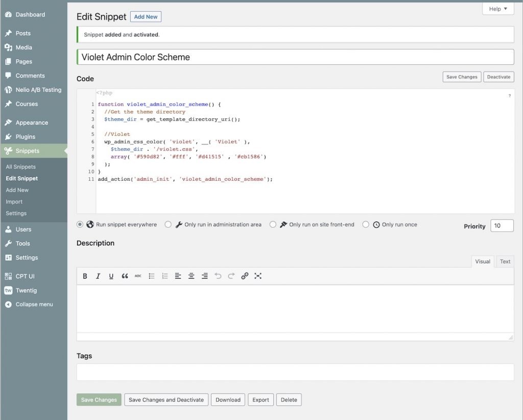Click the Deactivate button
Screen dimensions: 523x420
pyautogui.click(x=498, y=77)
